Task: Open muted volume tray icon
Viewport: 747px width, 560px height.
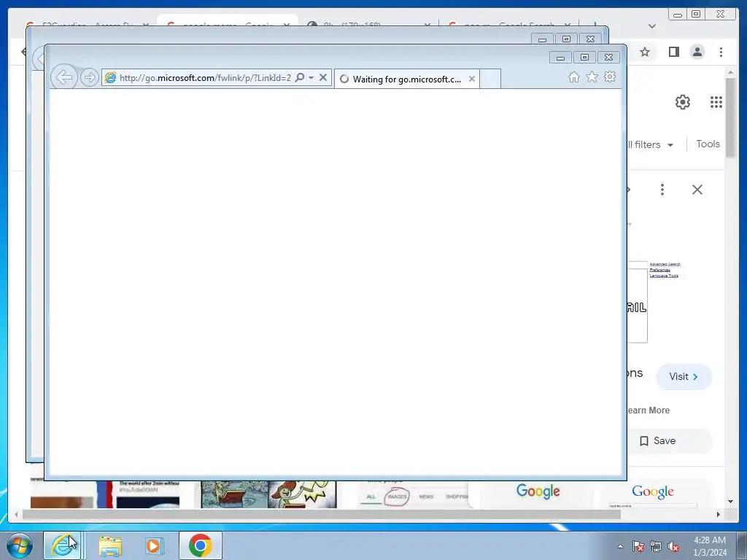Action: click(673, 547)
